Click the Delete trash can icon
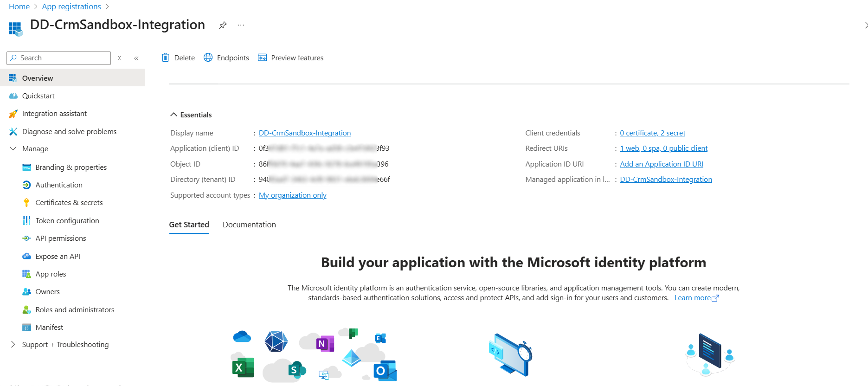Screen dimensions: 868x386 pos(166,58)
